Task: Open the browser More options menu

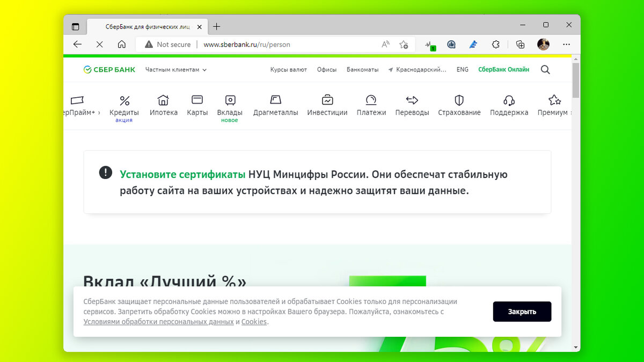Action: tap(566, 45)
